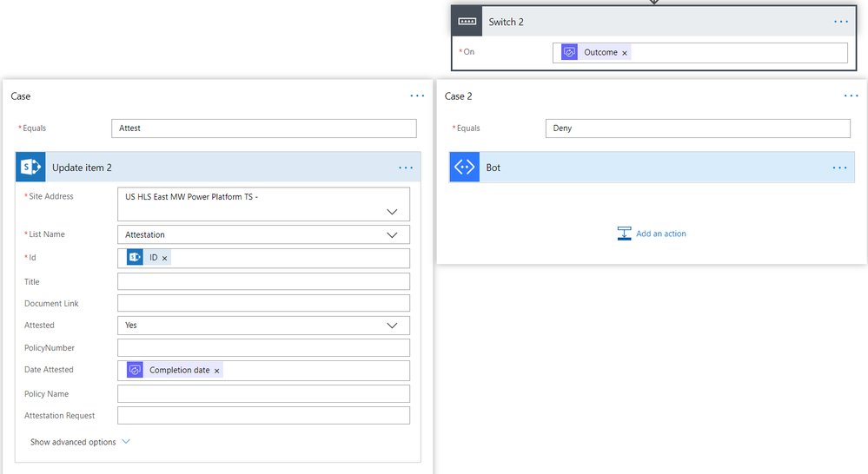Click the SharePoint icon on Update item 2
Screen dimensions: 868x474
click(x=30, y=167)
